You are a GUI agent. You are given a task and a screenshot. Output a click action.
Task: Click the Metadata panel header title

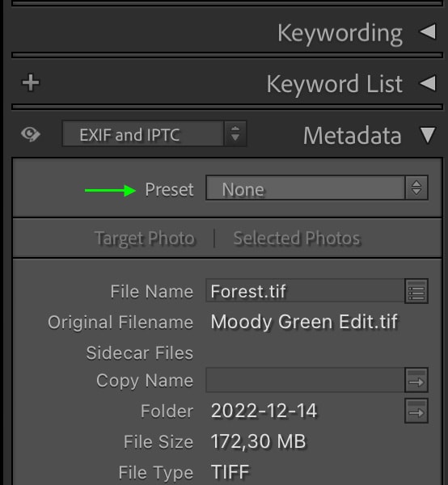point(352,136)
